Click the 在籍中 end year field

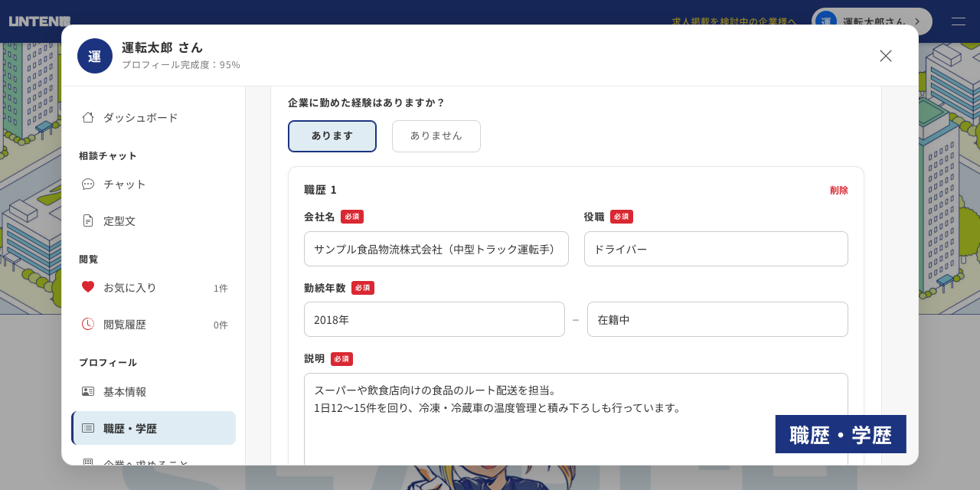717,319
